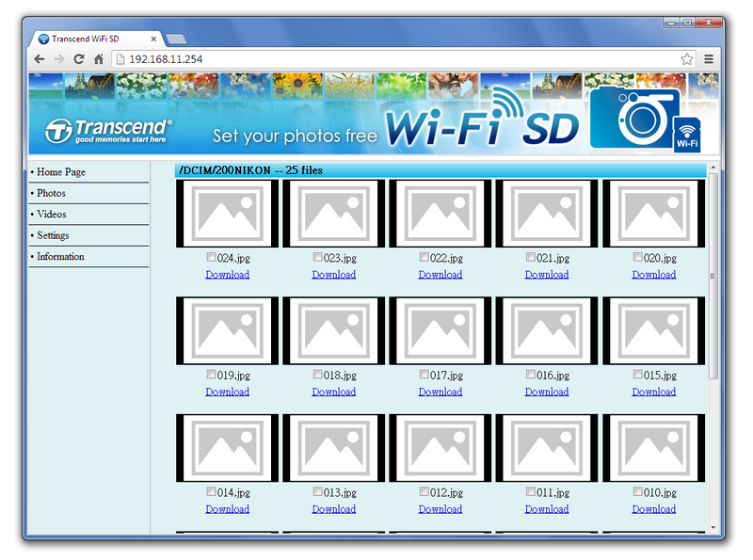Reload the page with refresh icon
Screen dimensions: 753x560
click(x=79, y=58)
